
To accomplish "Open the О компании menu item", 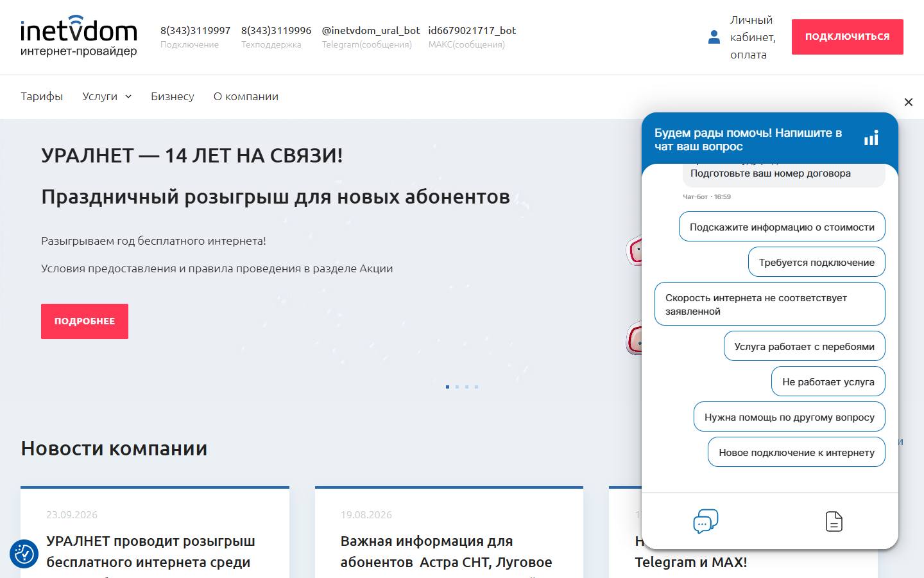I will [x=246, y=96].
